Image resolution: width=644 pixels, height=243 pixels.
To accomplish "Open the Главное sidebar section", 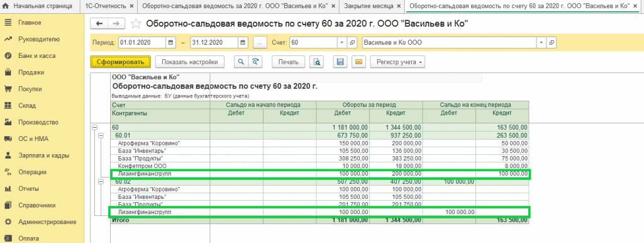I will [x=30, y=23].
